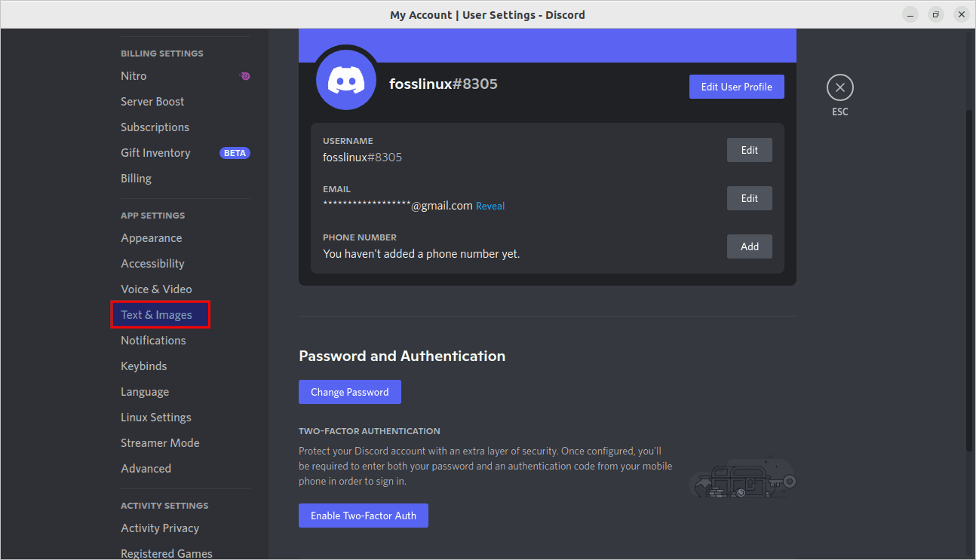The height and width of the screenshot is (560, 976).
Task: Click the masked gmail.com email text
Action: click(398, 206)
